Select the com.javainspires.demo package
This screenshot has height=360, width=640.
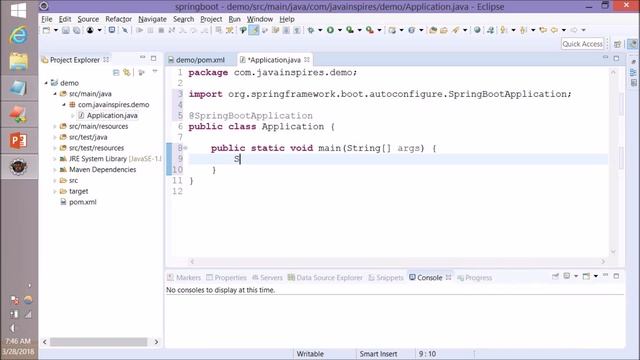[113, 105]
